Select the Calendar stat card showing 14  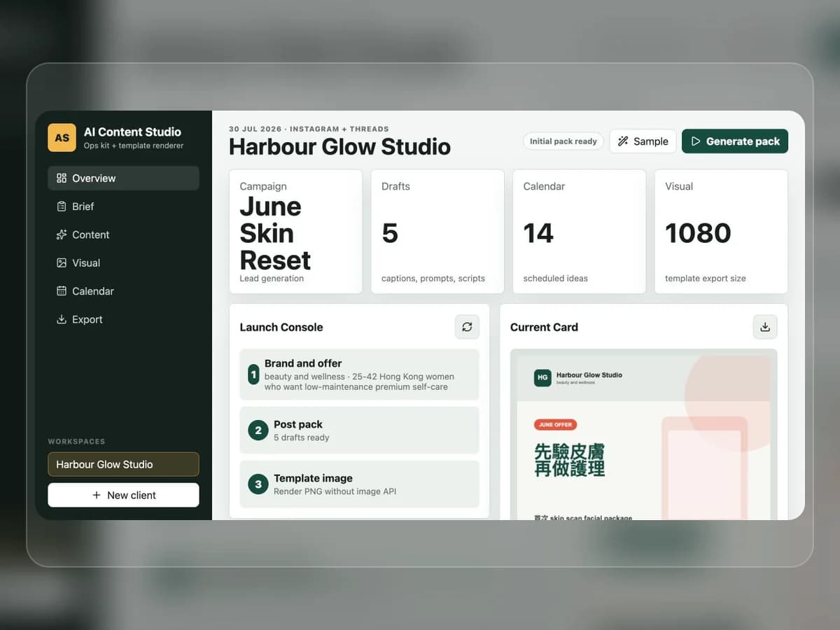[x=579, y=232]
